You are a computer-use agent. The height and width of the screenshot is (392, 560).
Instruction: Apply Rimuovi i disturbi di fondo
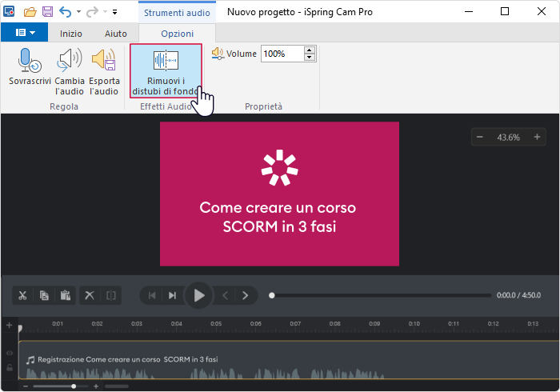point(166,70)
